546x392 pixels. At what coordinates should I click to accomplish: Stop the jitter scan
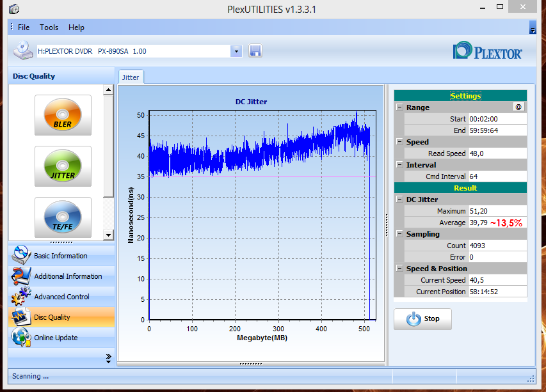422,319
